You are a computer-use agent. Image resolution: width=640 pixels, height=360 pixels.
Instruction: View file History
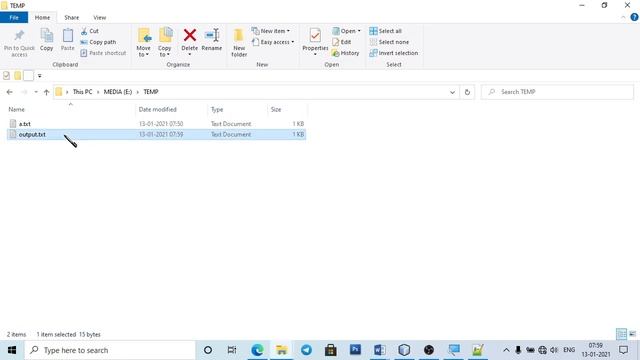[x=346, y=53]
